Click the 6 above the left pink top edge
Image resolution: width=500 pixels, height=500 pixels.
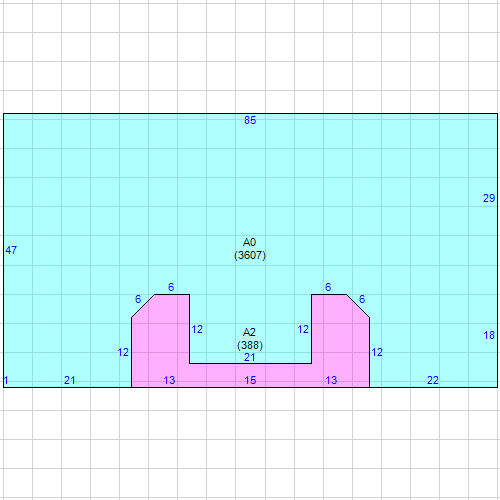[171, 287]
